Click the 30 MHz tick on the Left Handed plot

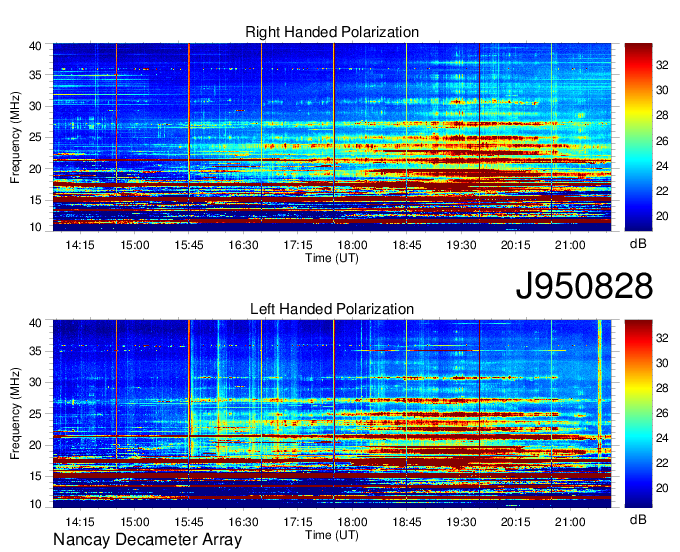[x=36, y=382]
